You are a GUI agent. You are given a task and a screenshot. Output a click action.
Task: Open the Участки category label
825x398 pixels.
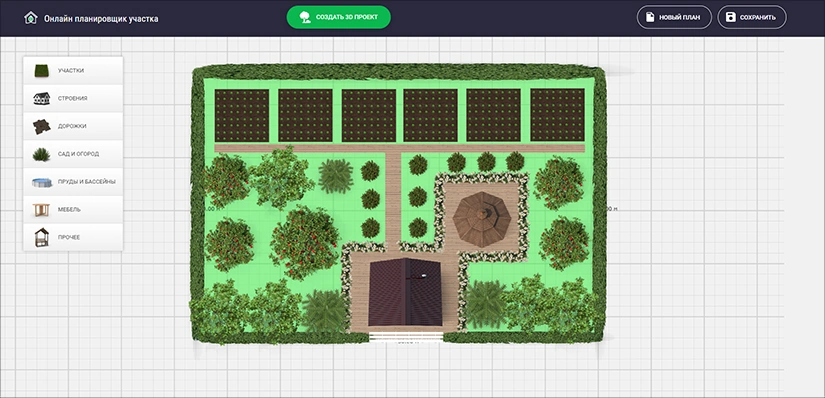(x=71, y=71)
